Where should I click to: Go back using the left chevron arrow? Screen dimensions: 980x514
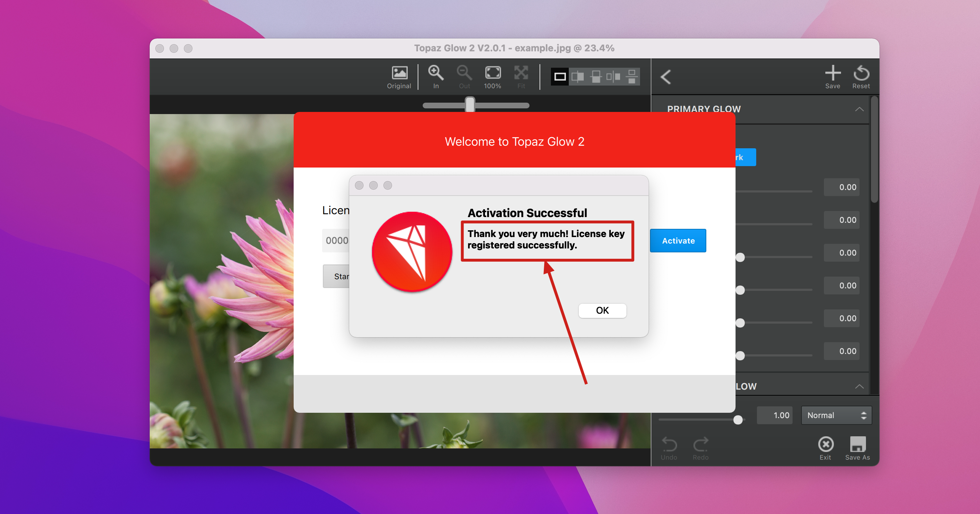coord(666,77)
